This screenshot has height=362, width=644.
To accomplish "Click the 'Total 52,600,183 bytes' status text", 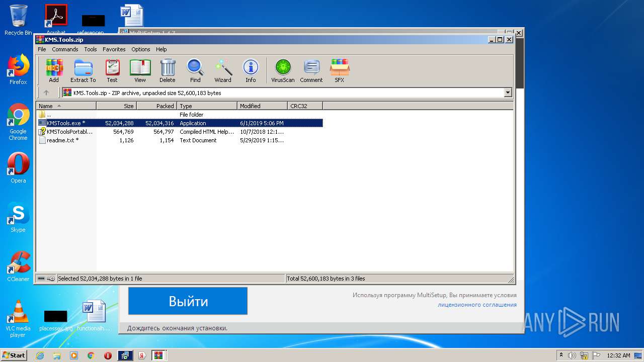I will click(326, 279).
